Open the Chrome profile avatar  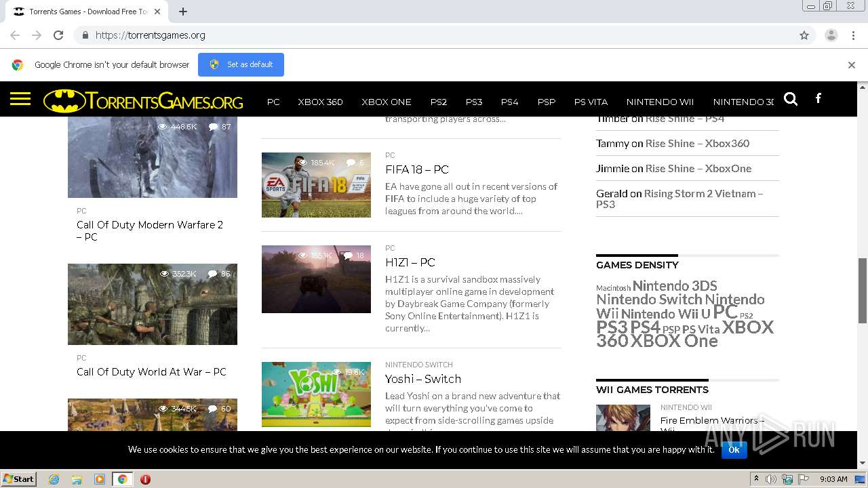pyautogui.click(x=831, y=35)
